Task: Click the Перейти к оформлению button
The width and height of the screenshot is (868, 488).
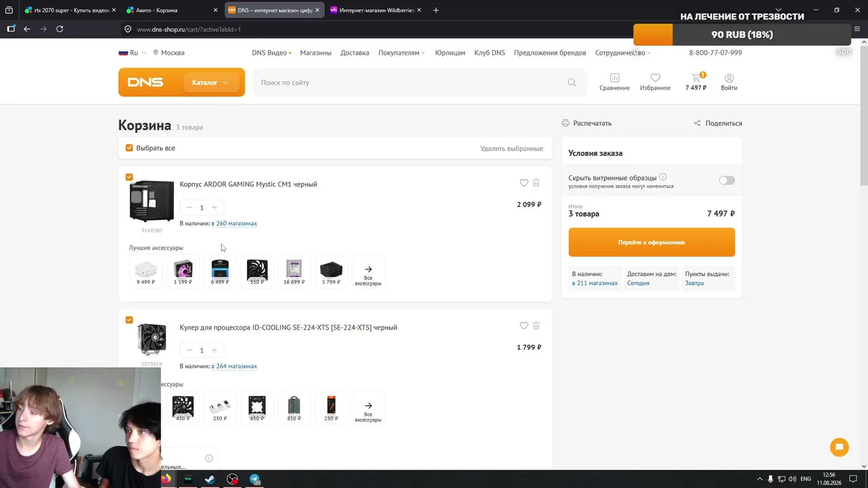Action: coord(652,242)
